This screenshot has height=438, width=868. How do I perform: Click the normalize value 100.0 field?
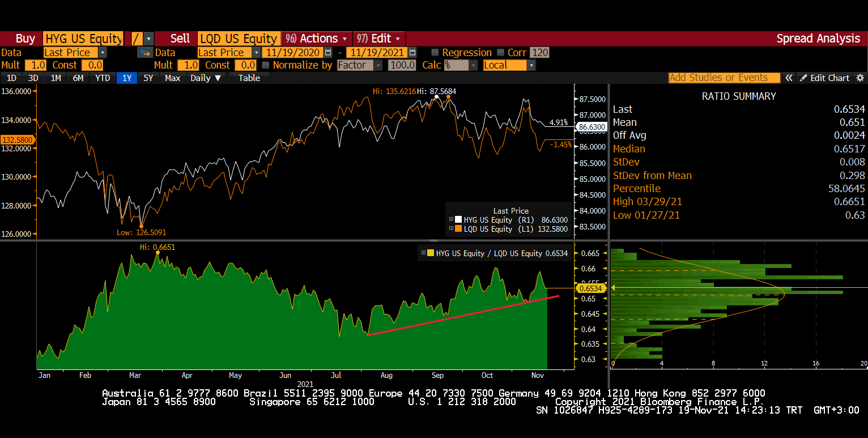(x=402, y=65)
